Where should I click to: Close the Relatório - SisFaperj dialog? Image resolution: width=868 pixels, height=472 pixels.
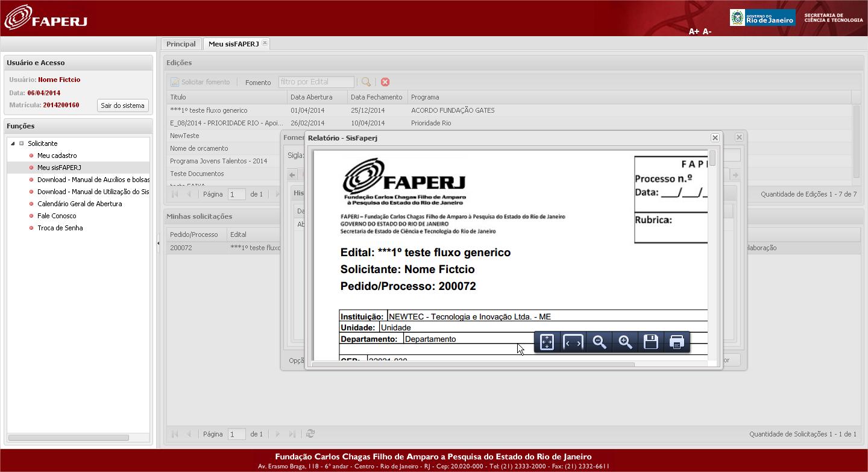[x=715, y=137]
